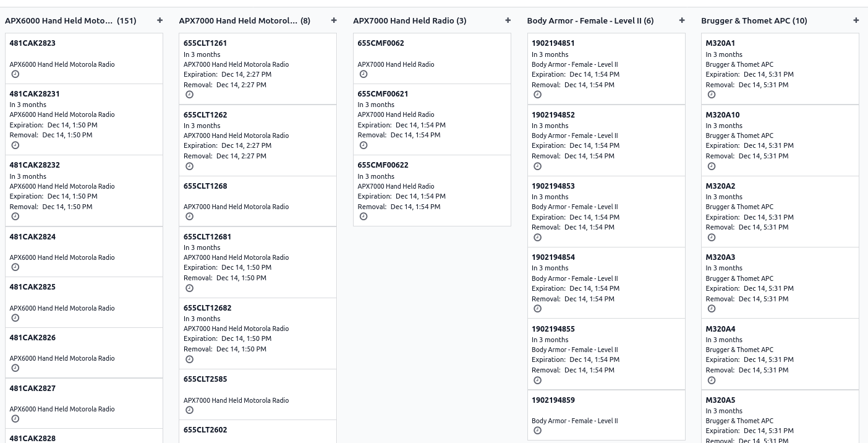Open activity clock on card M320A2
The height and width of the screenshot is (443, 868).
click(712, 238)
